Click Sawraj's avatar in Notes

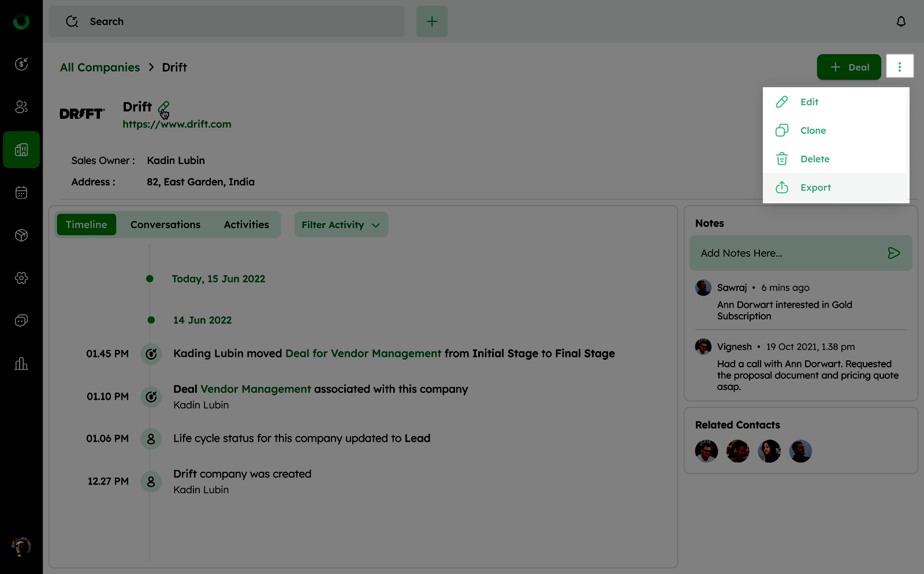coord(703,288)
